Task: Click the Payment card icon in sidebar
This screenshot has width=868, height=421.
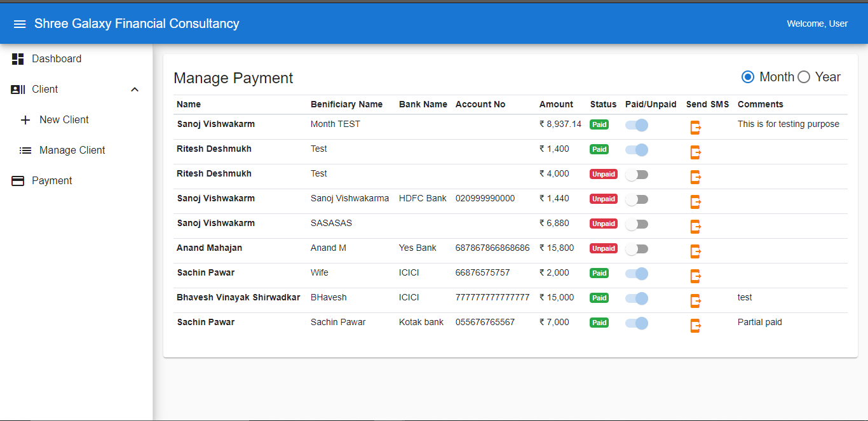Action: point(17,180)
